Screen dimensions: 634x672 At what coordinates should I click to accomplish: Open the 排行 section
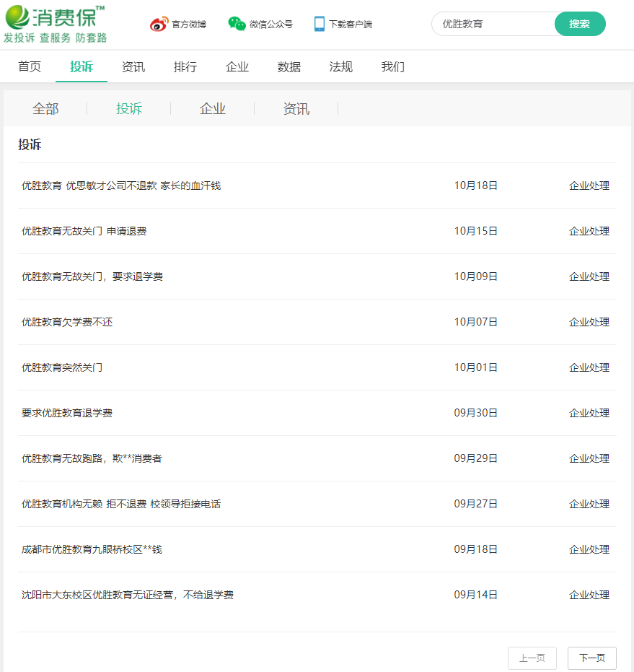185,66
